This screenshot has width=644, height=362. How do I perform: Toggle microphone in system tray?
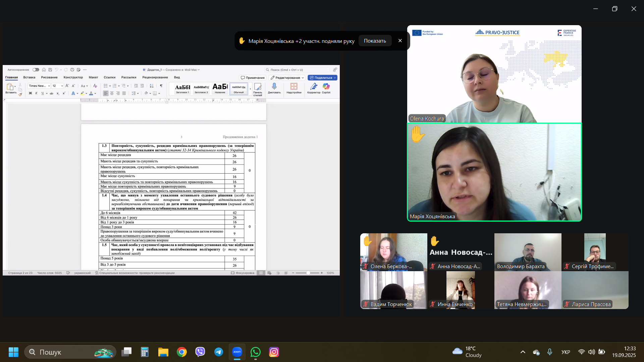tap(549, 352)
